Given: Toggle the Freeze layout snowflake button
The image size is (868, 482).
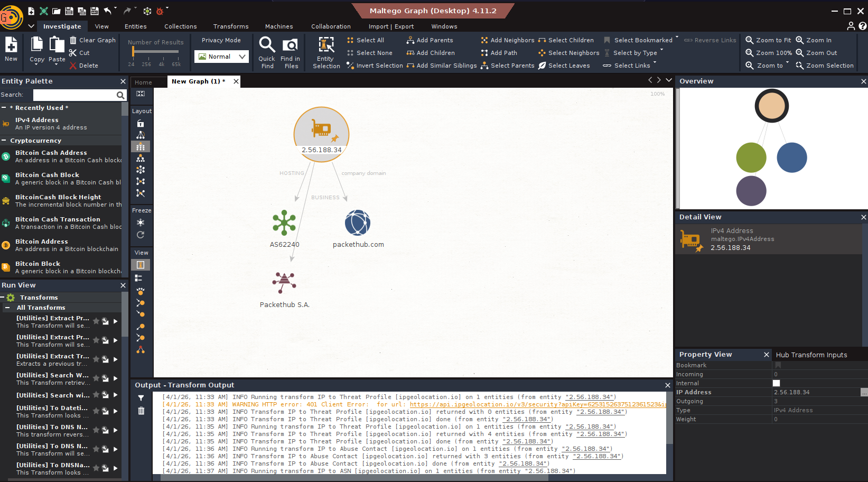Looking at the screenshot, I should point(141,223).
